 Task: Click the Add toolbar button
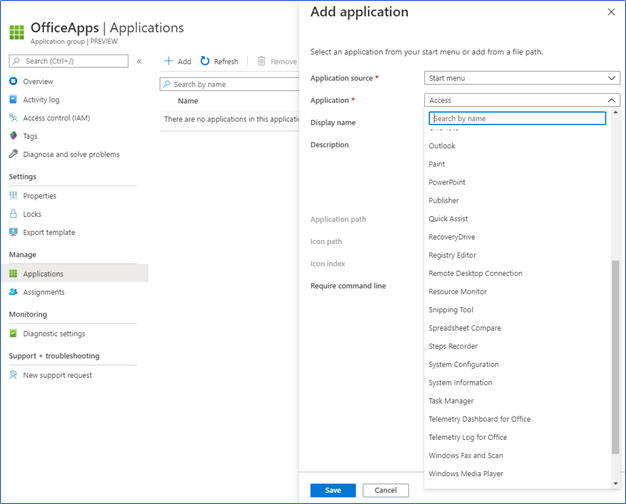(178, 61)
